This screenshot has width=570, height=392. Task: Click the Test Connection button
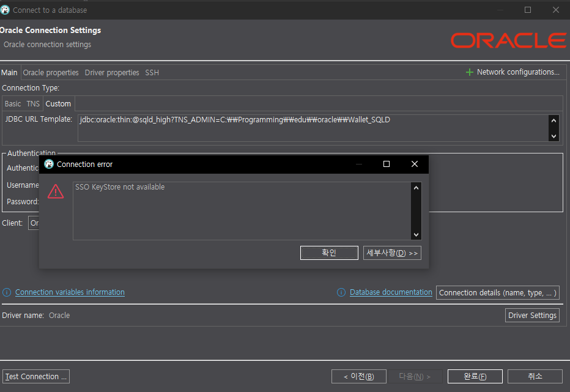click(x=35, y=376)
